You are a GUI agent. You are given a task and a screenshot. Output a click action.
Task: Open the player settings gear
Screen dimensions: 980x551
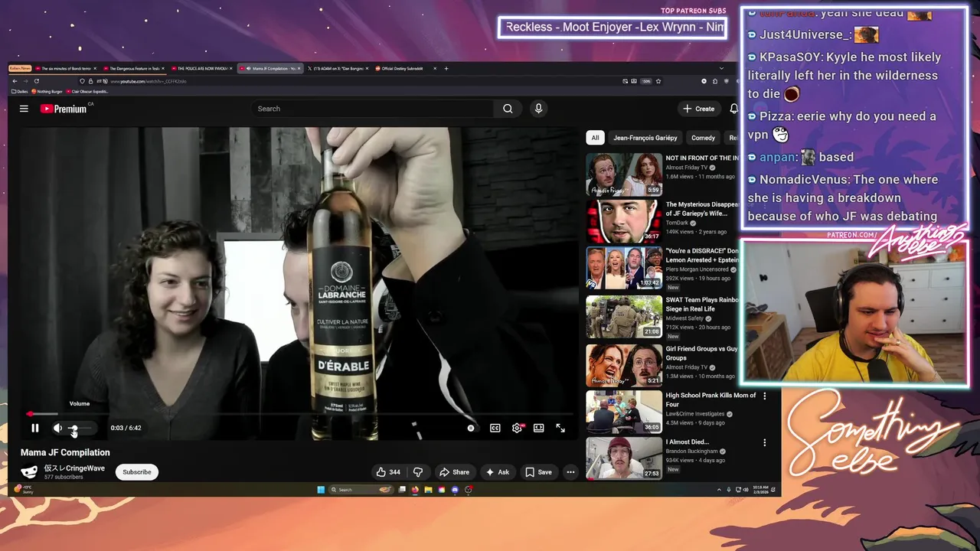(x=518, y=429)
